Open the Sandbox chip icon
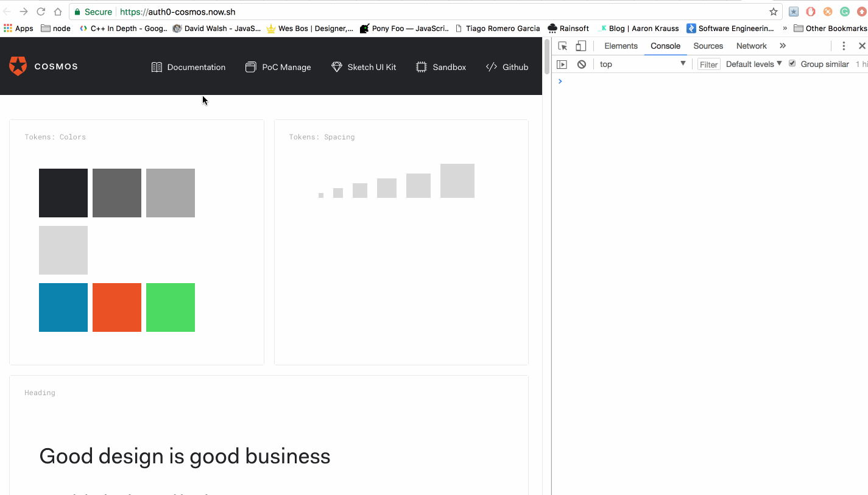The image size is (868, 495). click(x=422, y=67)
